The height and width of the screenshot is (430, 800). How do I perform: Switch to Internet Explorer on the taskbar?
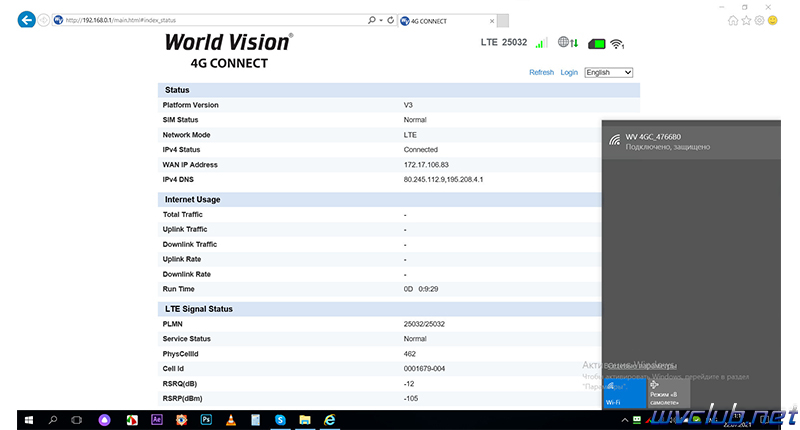pyautogui.click(x=330, y=420)
